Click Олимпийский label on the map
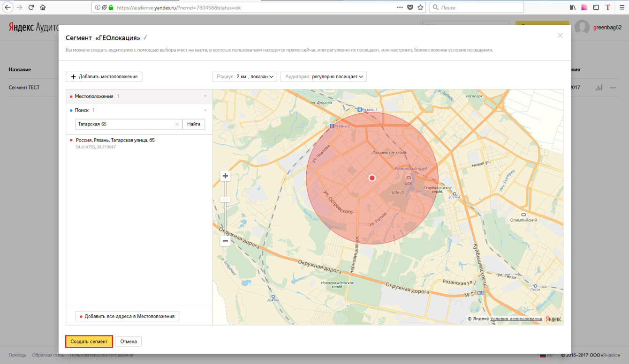Screen dimensions: 629x364 pos(523,219)
